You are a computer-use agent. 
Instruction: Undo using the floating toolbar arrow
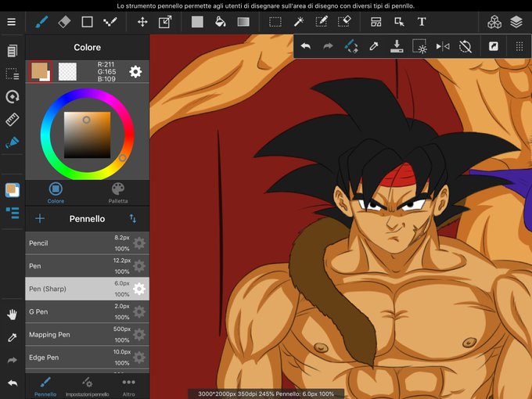306,46
